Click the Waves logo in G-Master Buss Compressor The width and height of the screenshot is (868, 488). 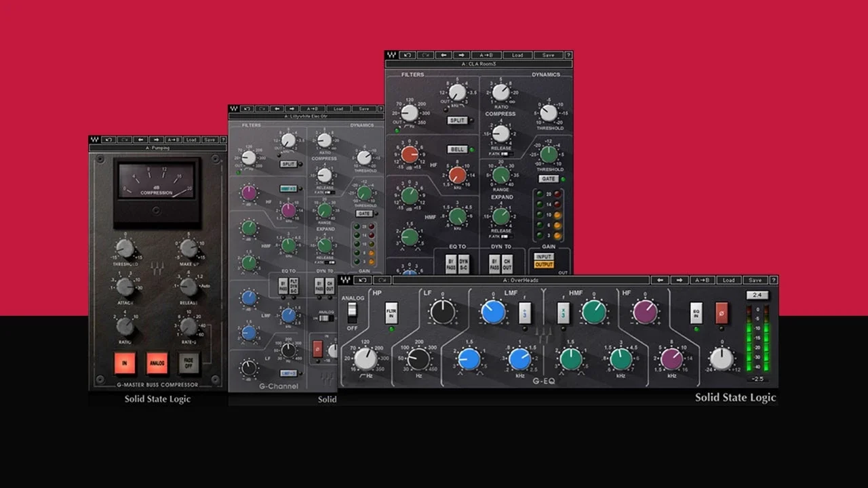(95, 140)
